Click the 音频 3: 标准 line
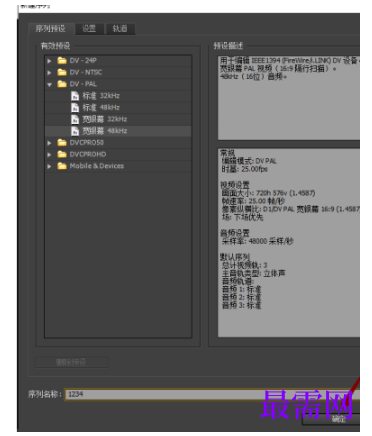Viewport: 372px width, 436px height. click(x=241, y=305)
